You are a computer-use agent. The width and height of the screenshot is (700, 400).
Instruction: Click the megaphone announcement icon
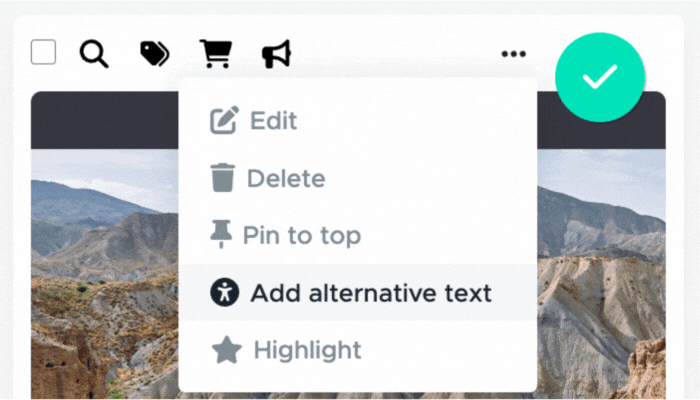(276, 54)
